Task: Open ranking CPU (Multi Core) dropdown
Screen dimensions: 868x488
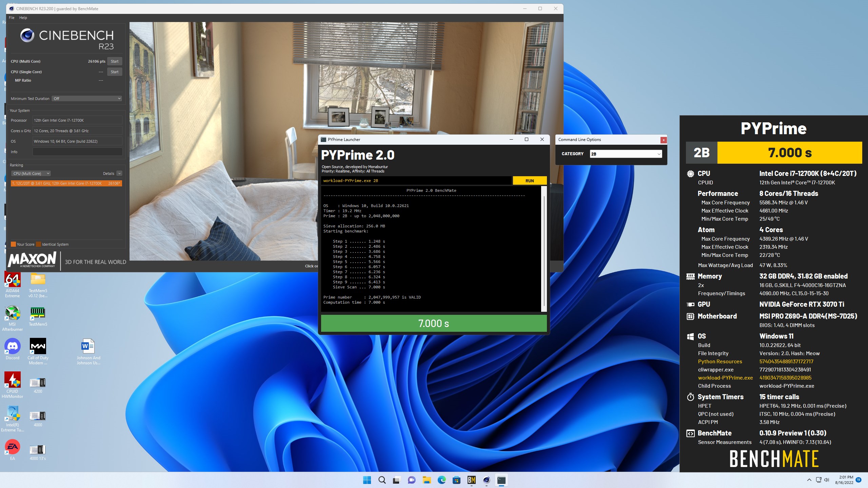Action: (31, 174)
